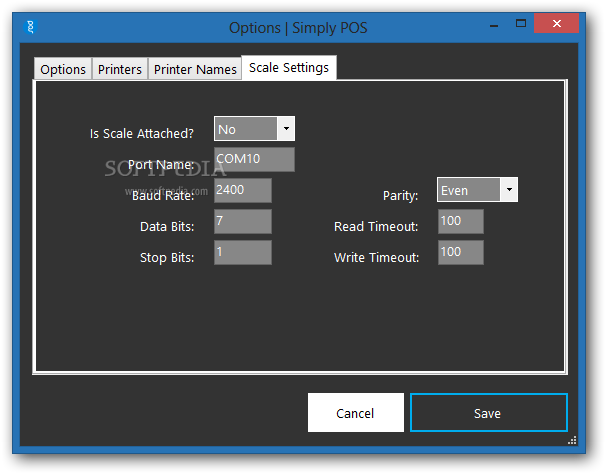Click the Stop Bits input field
Screen dimensions: 606x474
[243, 252]
